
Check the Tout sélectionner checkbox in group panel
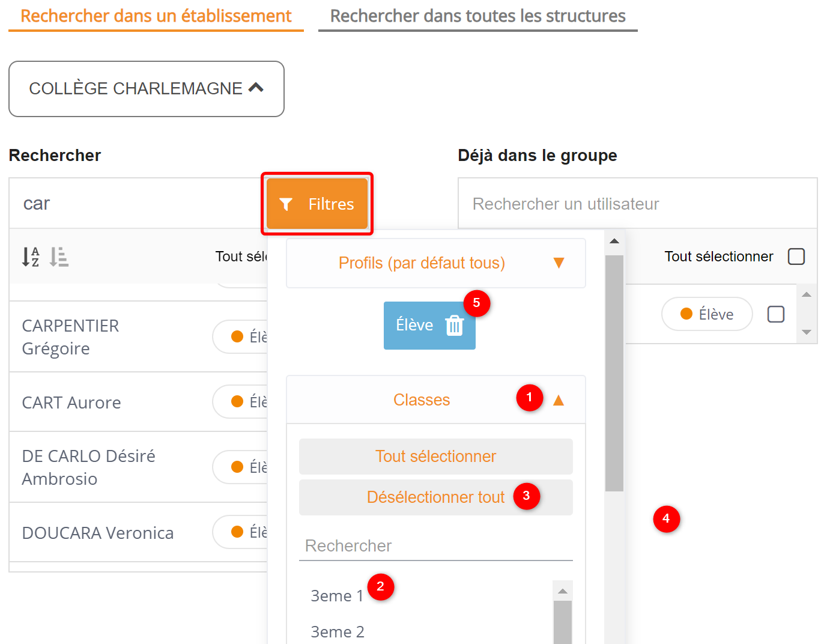pos(796,257)
